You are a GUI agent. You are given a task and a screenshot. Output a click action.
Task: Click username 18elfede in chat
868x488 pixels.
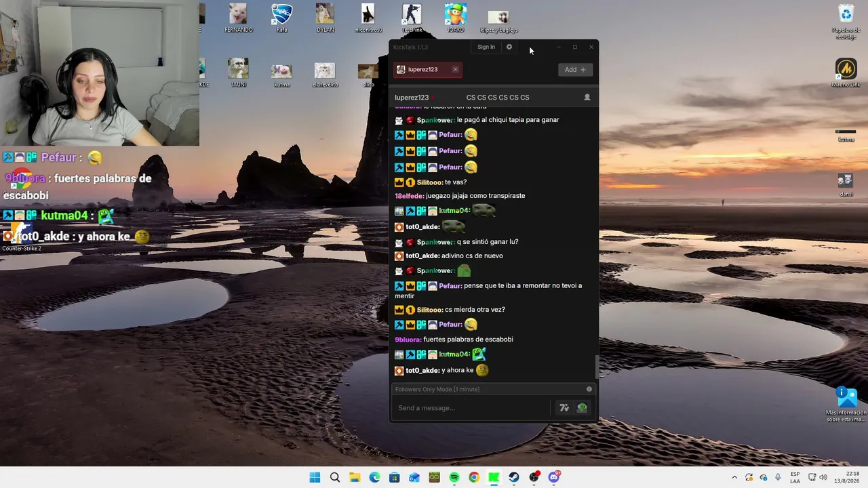(x=409, y=196)
